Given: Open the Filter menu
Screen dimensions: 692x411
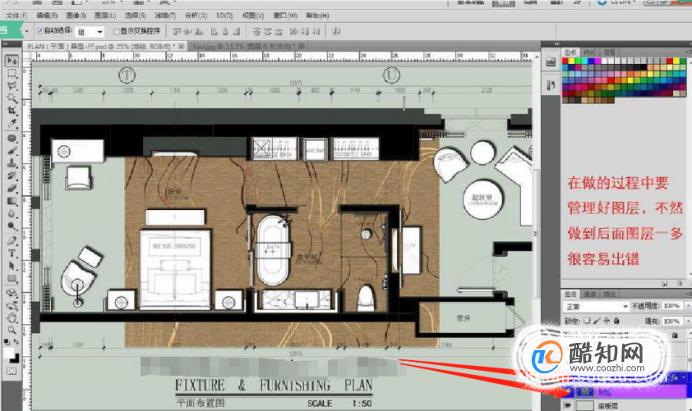Looking at the screenshot, I should click(165, 15).
